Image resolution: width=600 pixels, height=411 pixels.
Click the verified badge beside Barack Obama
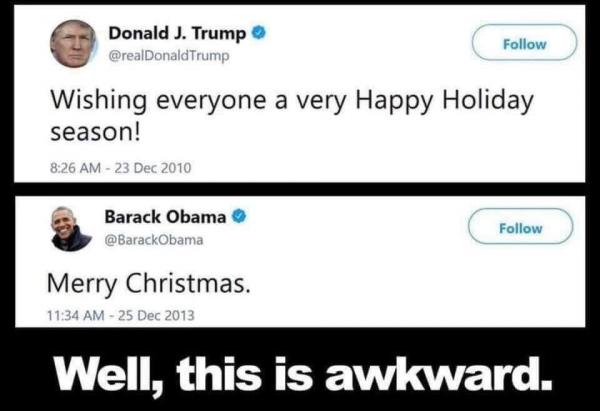[239, 216]
